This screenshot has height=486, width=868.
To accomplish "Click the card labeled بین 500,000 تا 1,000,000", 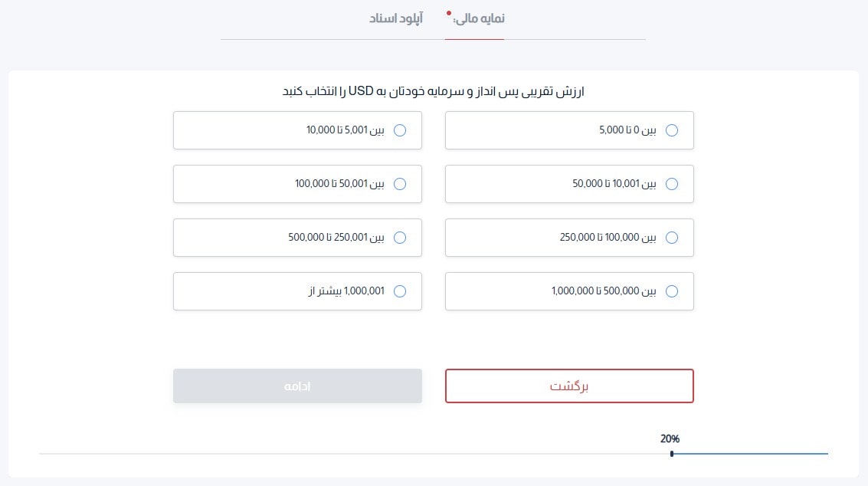I will (x=569, y=291).
